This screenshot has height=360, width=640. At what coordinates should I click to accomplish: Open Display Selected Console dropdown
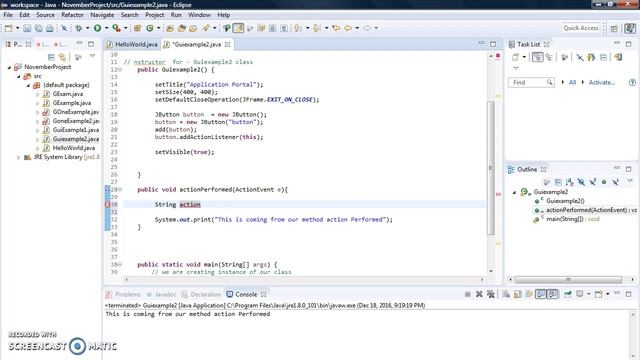[x=588, y=294]
